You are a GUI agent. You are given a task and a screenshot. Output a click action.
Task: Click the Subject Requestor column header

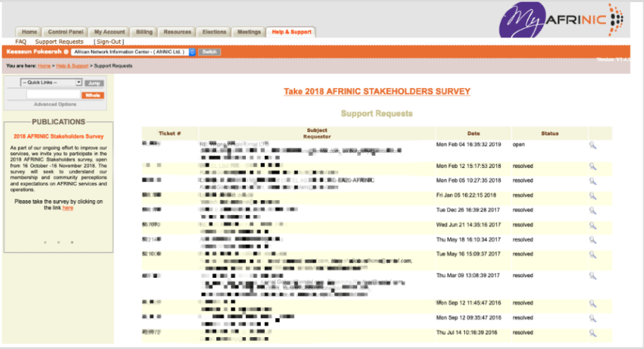[316, 133]
